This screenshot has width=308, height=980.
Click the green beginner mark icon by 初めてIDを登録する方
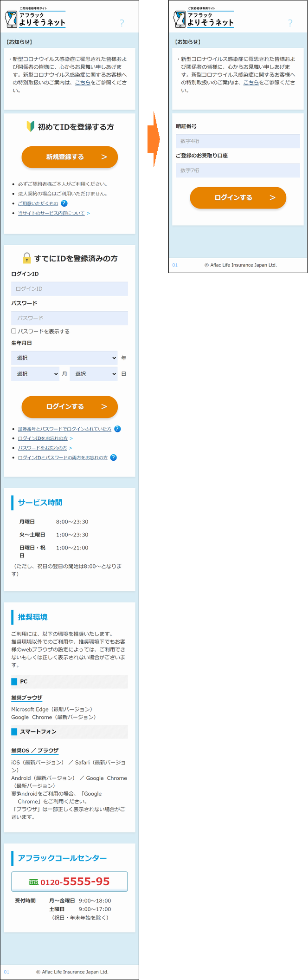point(30,126)
